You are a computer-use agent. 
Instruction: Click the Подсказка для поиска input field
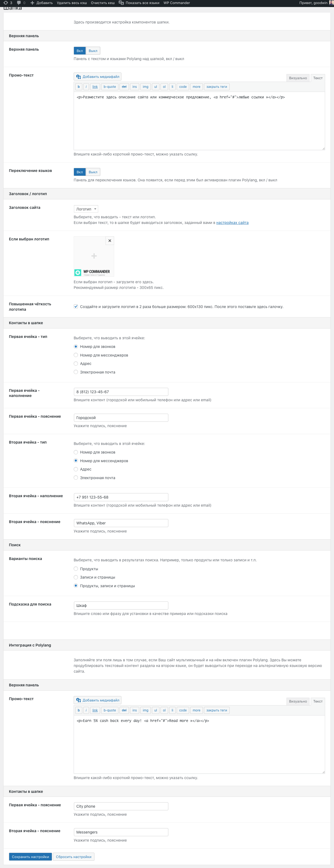(121, 606)
